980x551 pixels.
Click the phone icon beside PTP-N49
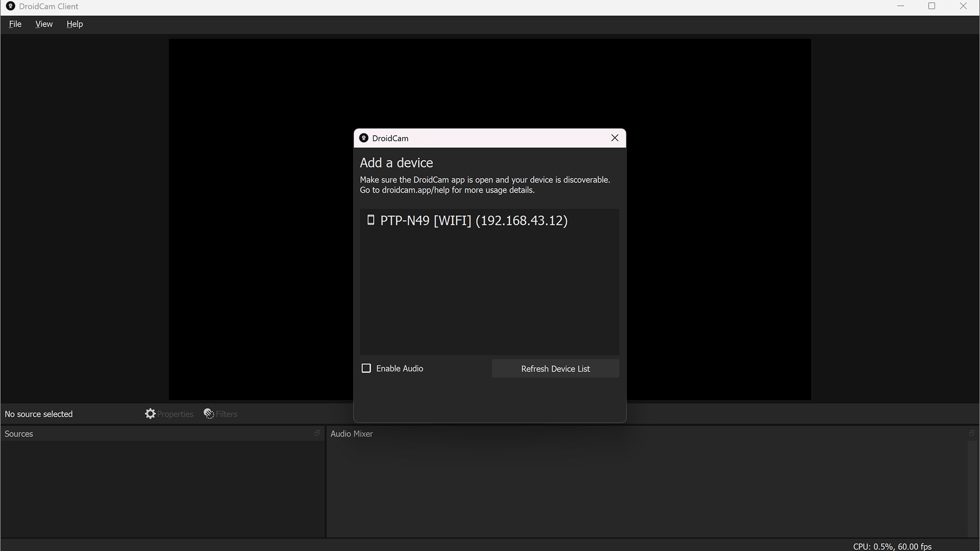371,220
